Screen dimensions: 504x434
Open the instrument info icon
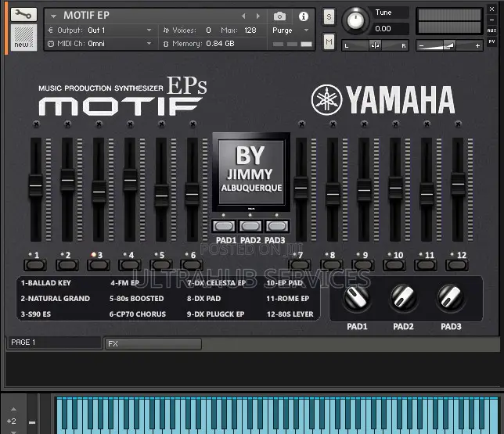303,16
